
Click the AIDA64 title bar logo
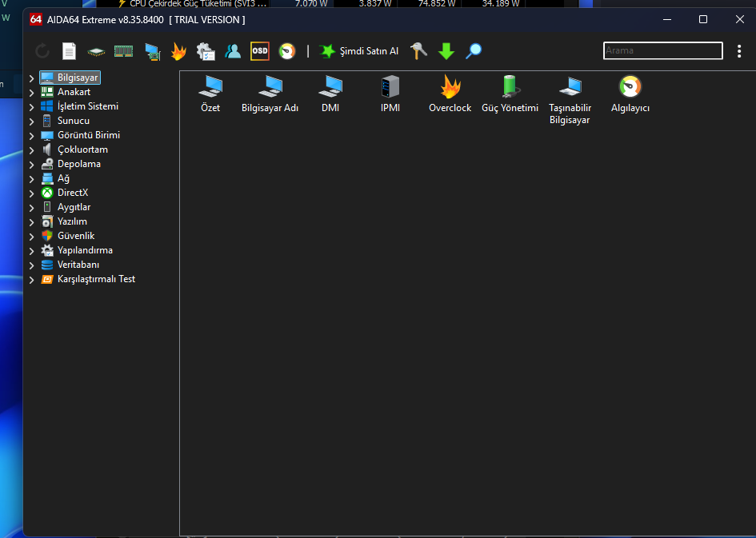36,19
